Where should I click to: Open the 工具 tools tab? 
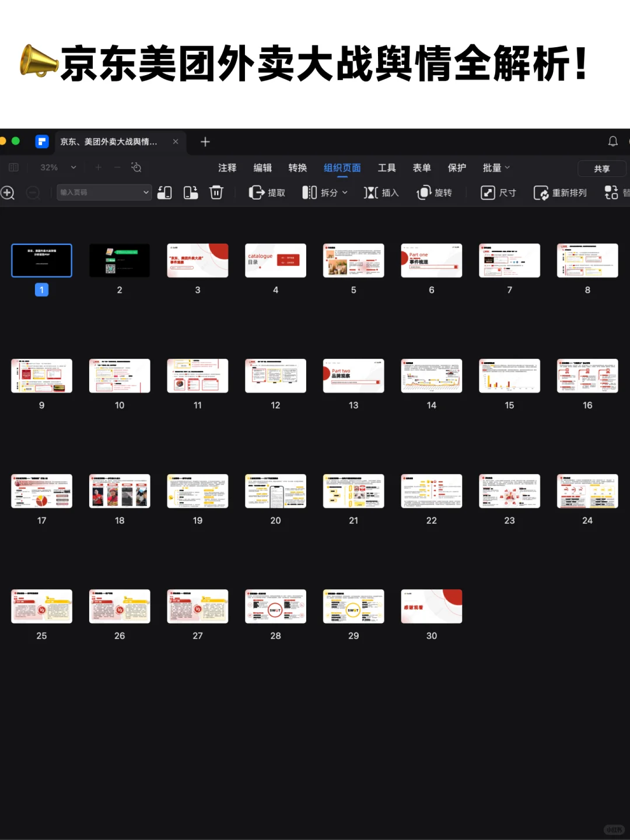coord(387,167)
